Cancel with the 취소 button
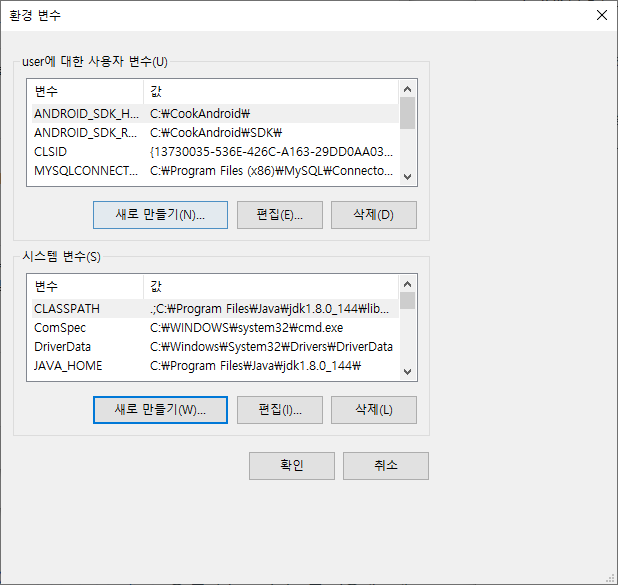 [x=386, y=466]
